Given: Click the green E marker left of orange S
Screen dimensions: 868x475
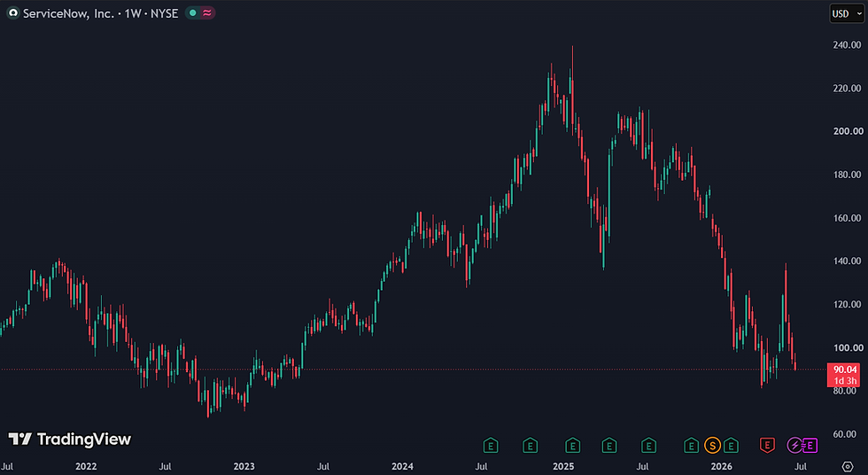Looking at the screenshot, I should (691, 445).
